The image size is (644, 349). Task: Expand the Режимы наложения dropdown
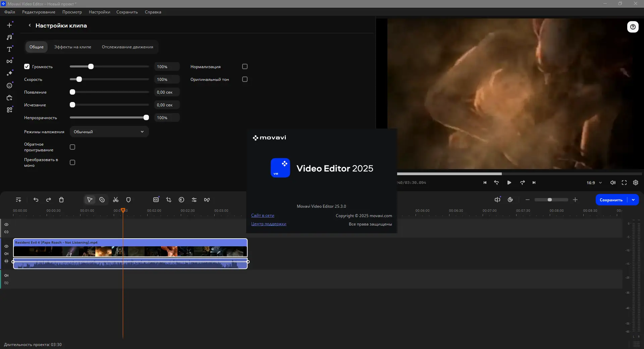(x=109, y=132)
